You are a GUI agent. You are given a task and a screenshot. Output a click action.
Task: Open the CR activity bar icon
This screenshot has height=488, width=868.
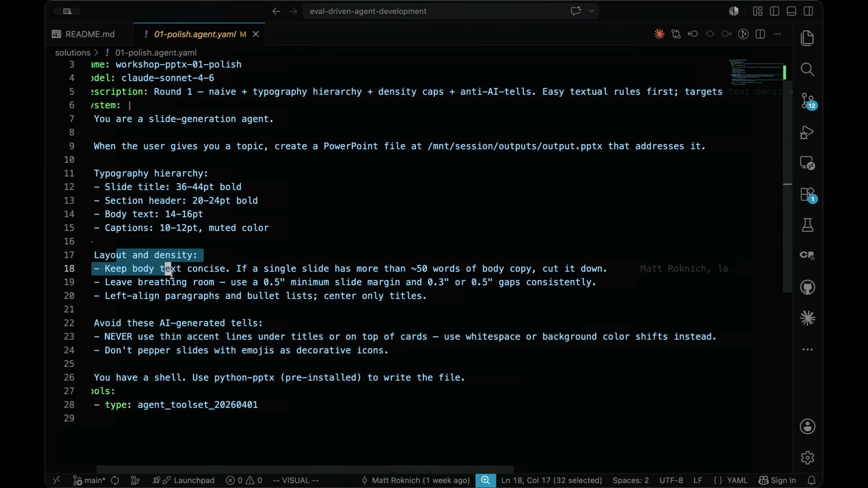point(807,255)
